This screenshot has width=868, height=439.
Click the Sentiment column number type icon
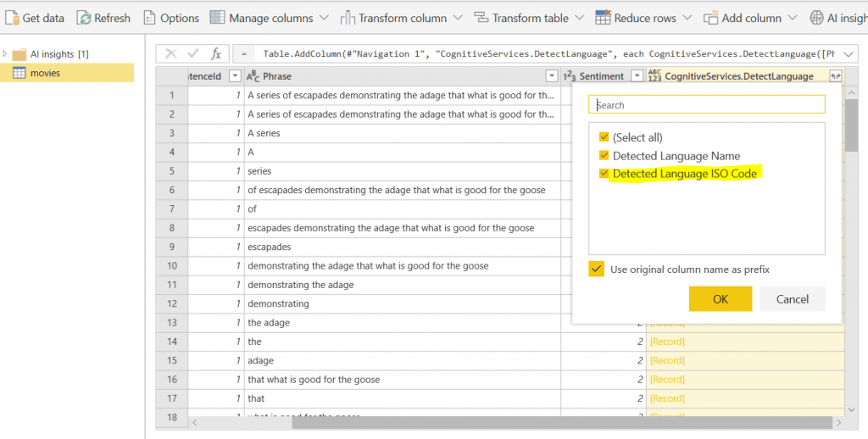pos(569,76)
